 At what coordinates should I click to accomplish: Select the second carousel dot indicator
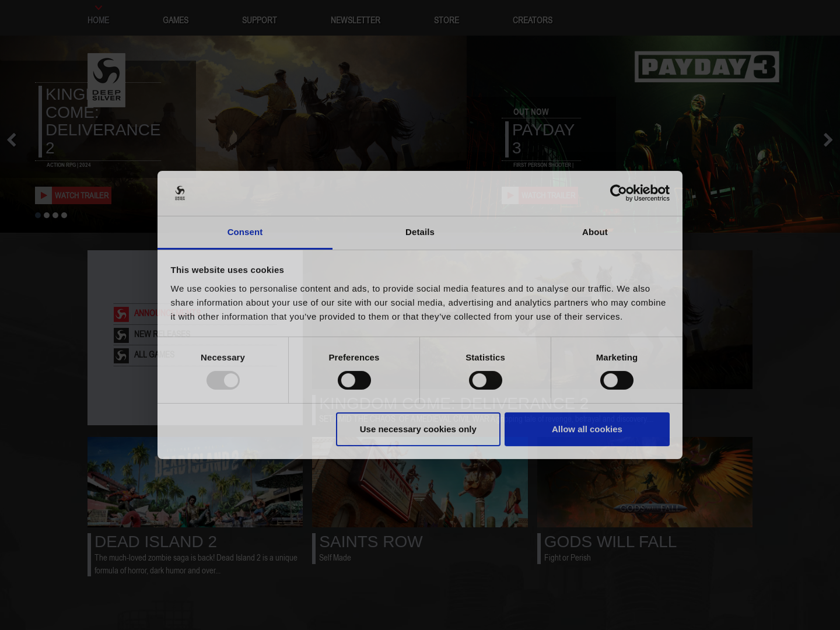[x=47, y=215]
